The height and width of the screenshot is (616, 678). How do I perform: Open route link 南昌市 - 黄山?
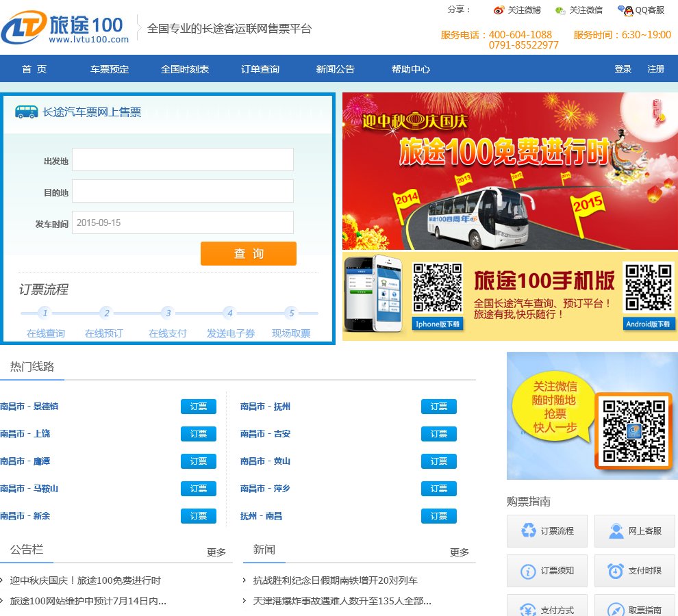point(265,461)
